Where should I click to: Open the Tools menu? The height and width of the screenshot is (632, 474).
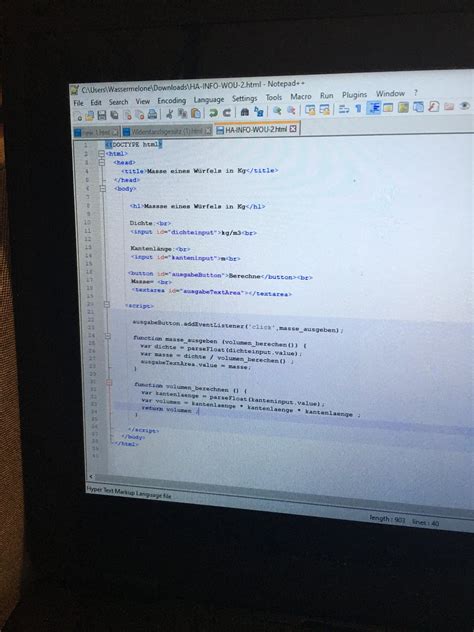point(274,97)
